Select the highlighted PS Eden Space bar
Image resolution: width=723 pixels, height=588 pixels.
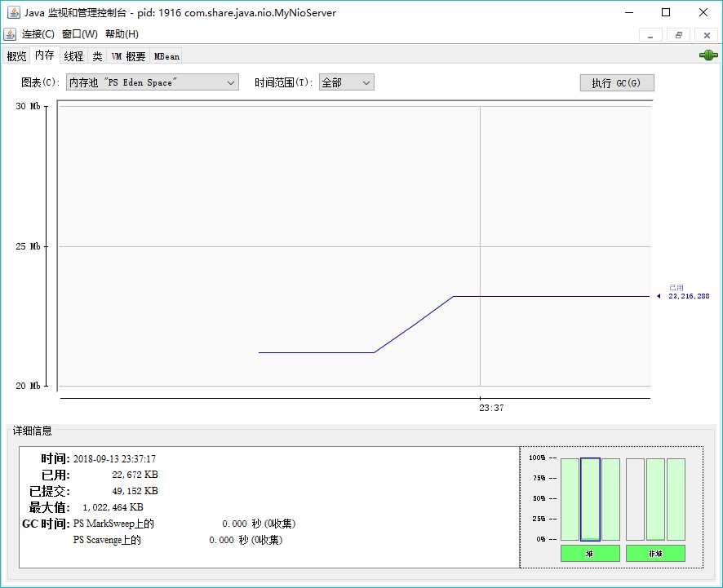pyautogui.click(x=590, y=499)
